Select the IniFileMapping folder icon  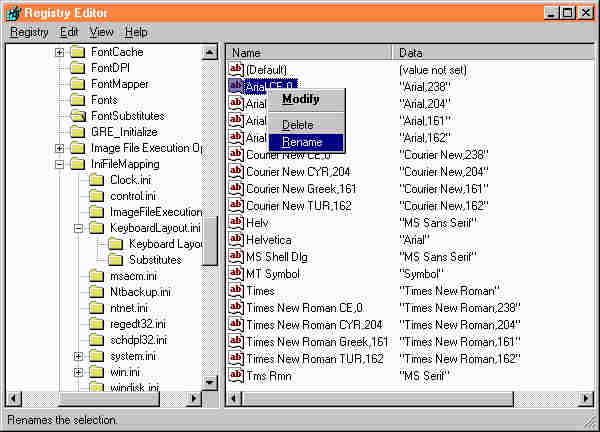click(78, 164)
